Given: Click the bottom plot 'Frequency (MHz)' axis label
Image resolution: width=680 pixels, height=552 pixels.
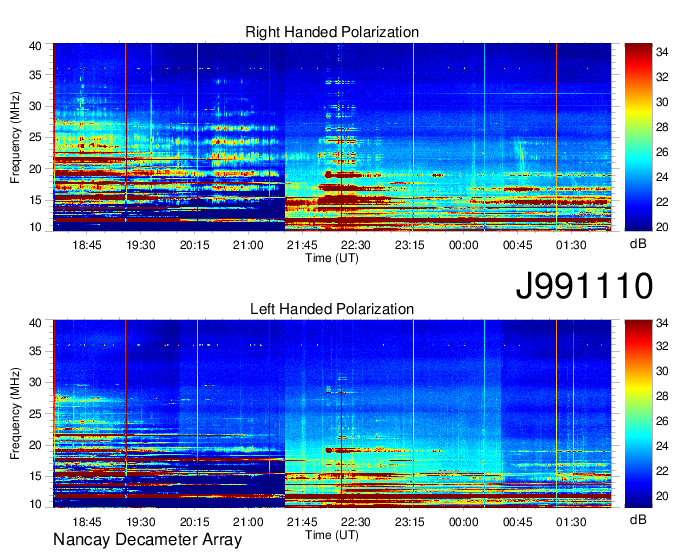Looking at the screenshot, I should click(x=15, y=414).
